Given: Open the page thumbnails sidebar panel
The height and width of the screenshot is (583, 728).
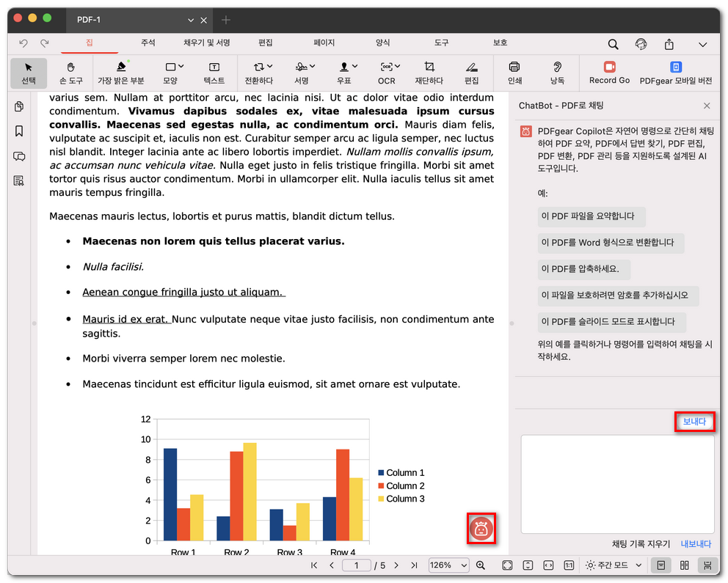Looking at the screenshot, I should 19,106.
